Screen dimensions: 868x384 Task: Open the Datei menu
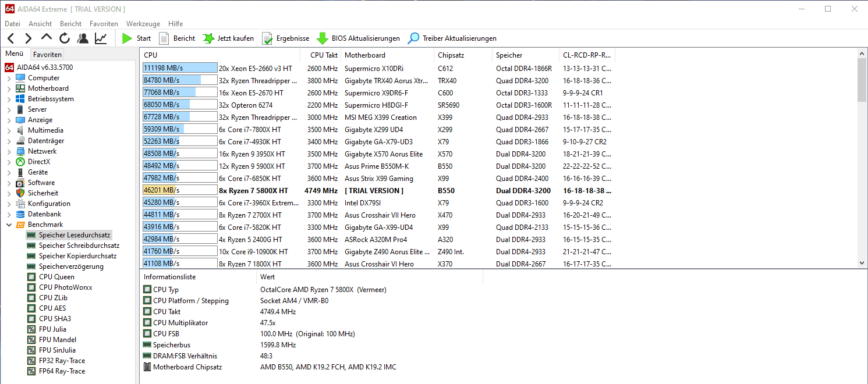[x=12, y=24]
